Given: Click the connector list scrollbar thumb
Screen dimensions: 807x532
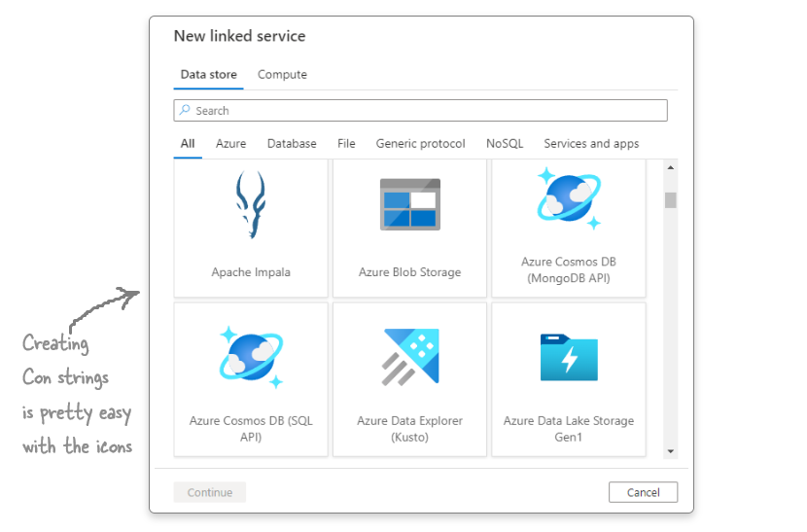Looking at the screenshot, I should 670,199.
